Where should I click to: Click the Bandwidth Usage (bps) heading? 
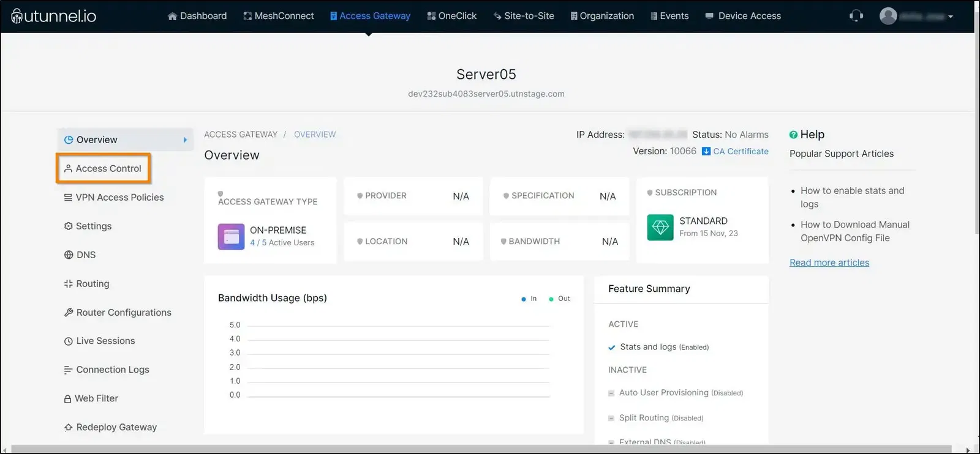[x=273, y=298]
